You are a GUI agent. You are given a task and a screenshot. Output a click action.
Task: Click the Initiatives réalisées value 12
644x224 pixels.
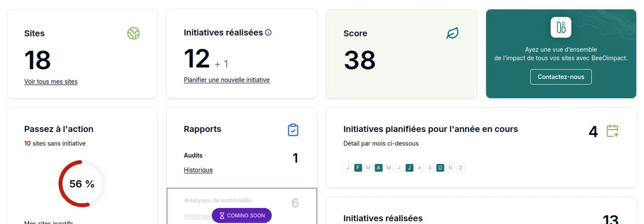point(197,59)
